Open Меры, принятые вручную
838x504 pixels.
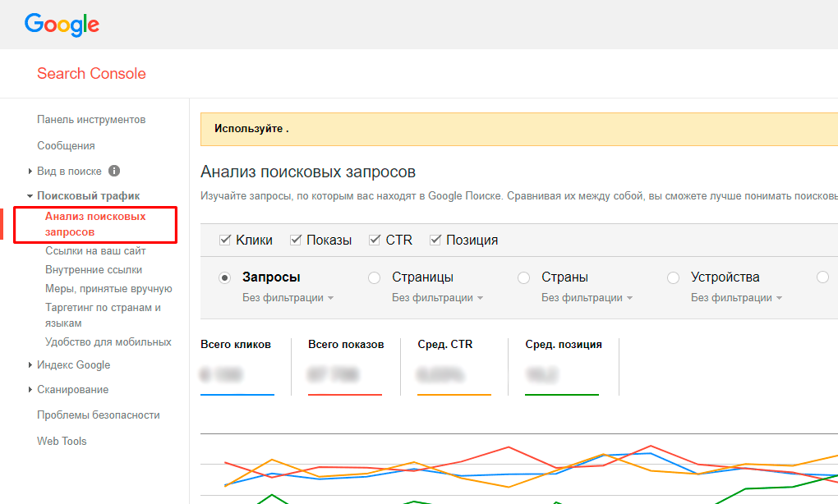108,289
